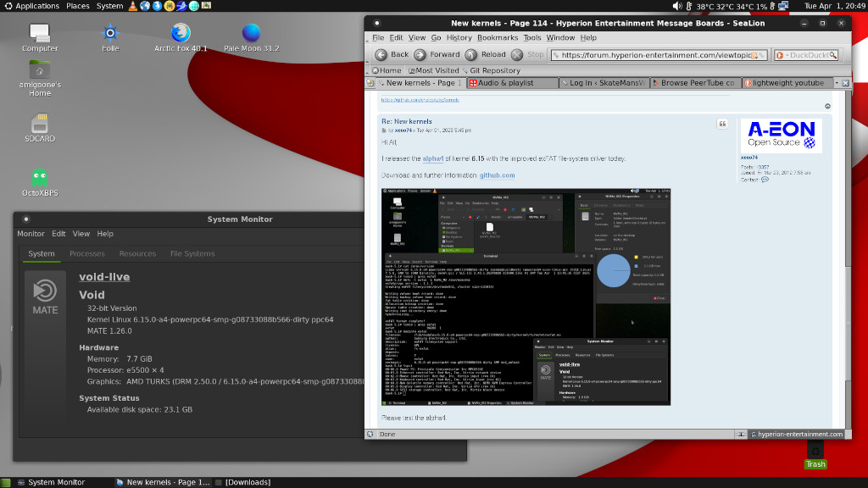The width and height of the screenshot is (868, 488).
Task: Open the tab list dropdown arrow
Action: [x=837, y=83]
